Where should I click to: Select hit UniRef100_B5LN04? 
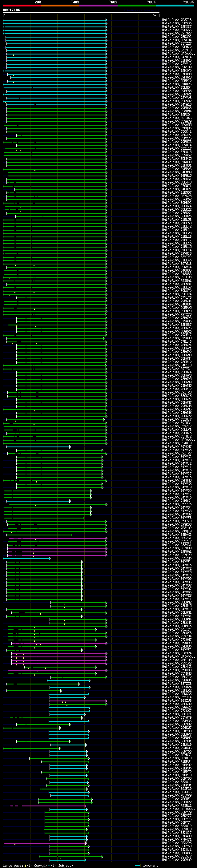coord(177,88)
